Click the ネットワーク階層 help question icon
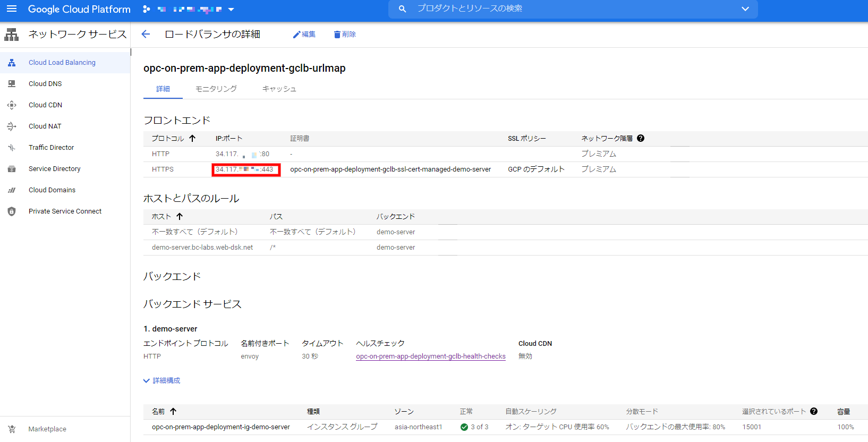The height and width of the screenshot is (442, 868). pyautogui.click(x=641, y=138)
